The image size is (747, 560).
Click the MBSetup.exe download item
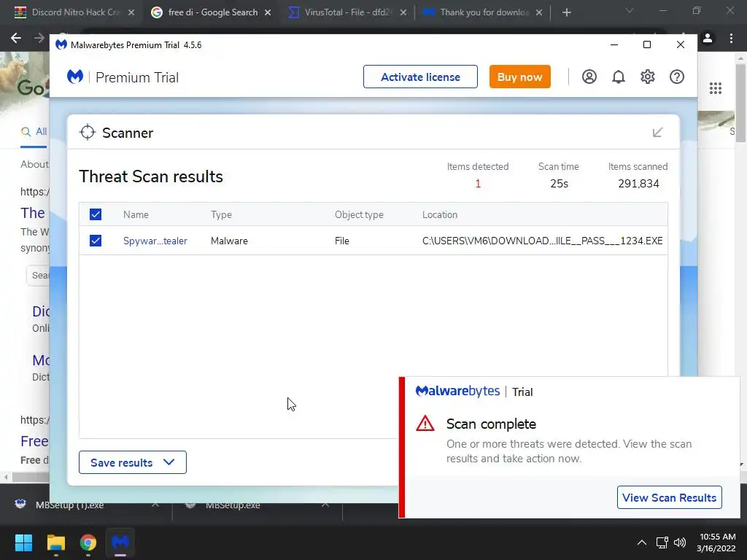tap(233, 505)
